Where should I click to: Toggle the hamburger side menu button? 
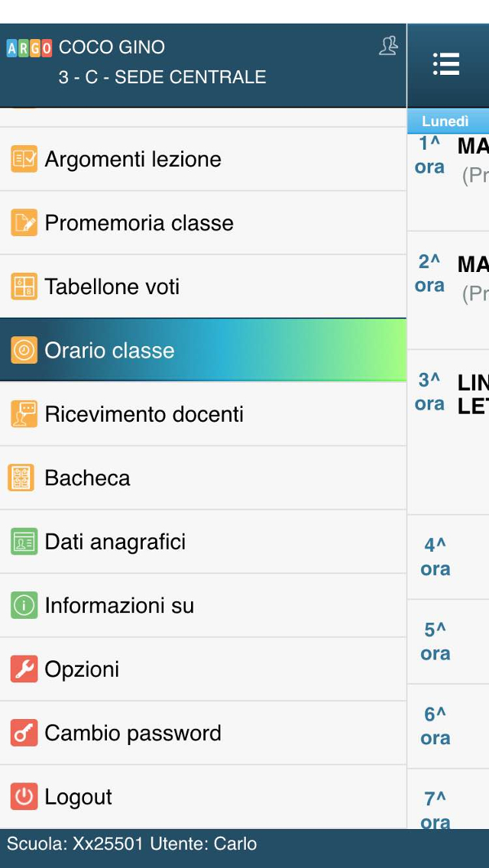click(445, 64)
